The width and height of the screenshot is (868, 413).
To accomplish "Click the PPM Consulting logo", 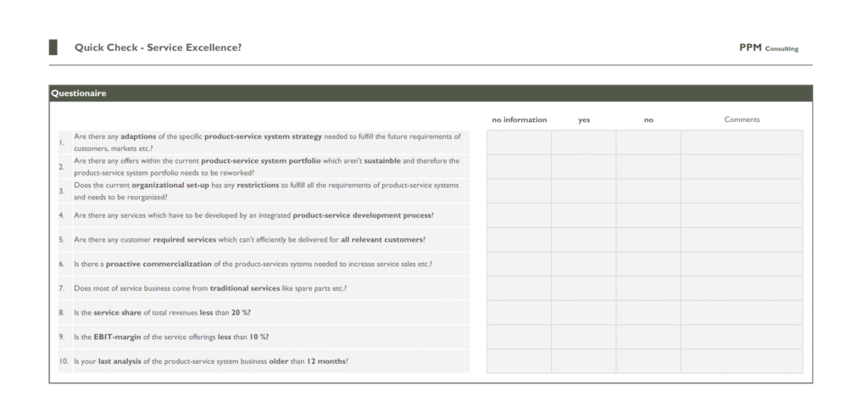I will [768, 48].
